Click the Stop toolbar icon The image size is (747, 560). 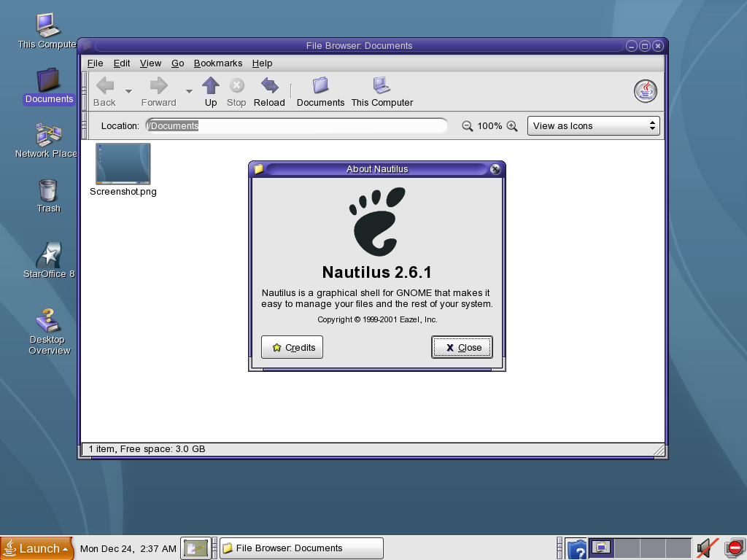236,92
